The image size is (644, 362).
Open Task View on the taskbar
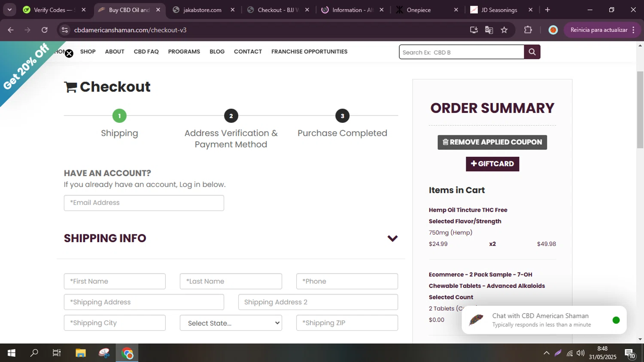(x=57, y=353)
